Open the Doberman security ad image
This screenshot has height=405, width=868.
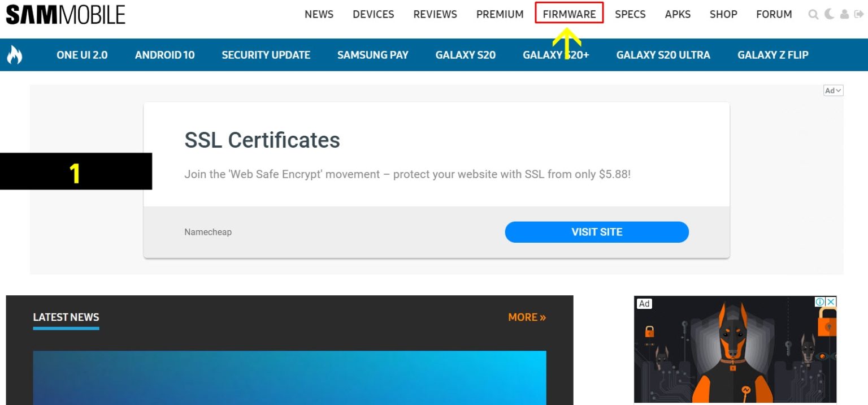coord(735,350)
